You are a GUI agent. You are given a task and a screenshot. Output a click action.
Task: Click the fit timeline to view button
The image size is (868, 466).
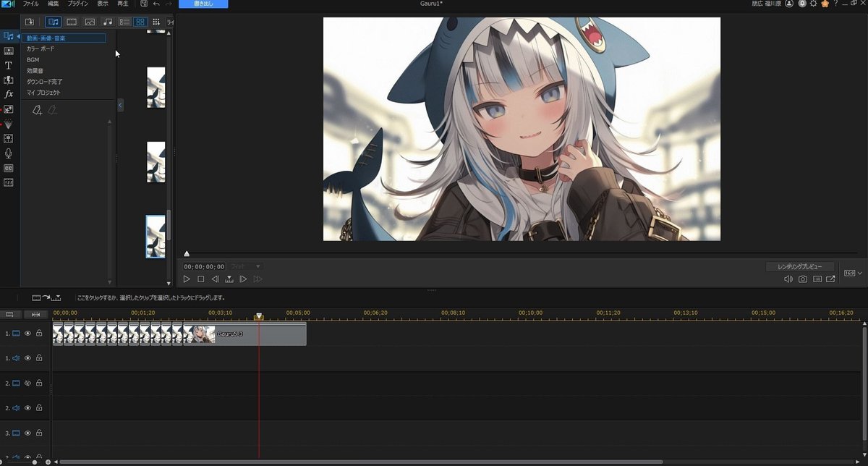pos(36,314)
